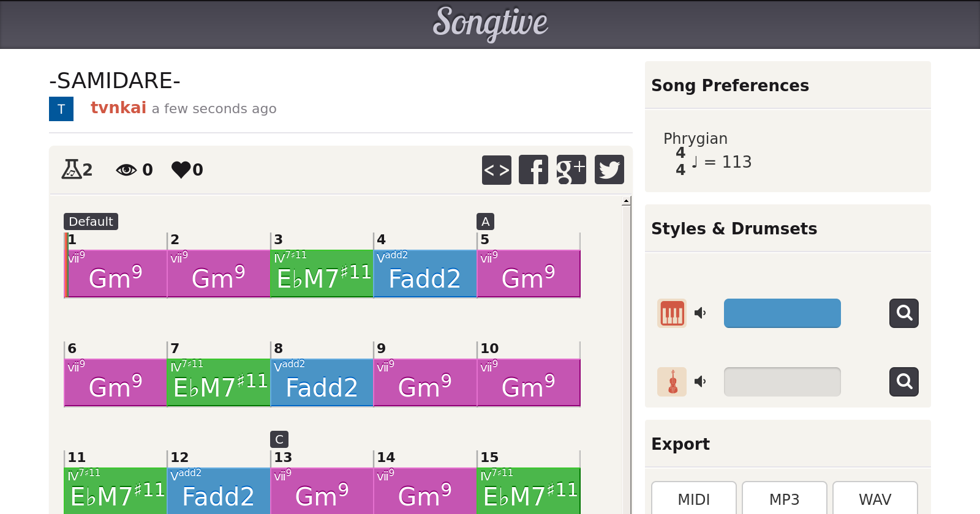Screen dimensions: 980x514
Task: Click the piano instrument icon
Action: [x=672, y=313]
